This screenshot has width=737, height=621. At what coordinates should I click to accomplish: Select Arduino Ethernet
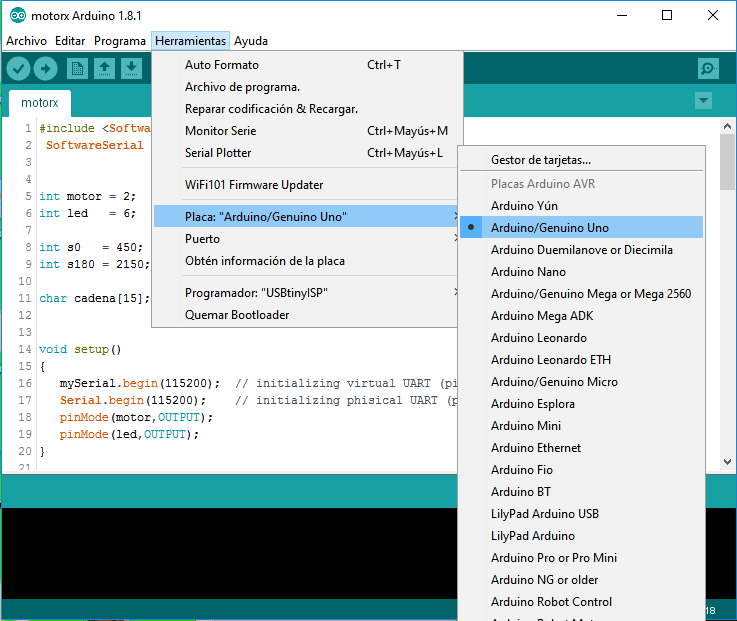(x=581, y=448)
